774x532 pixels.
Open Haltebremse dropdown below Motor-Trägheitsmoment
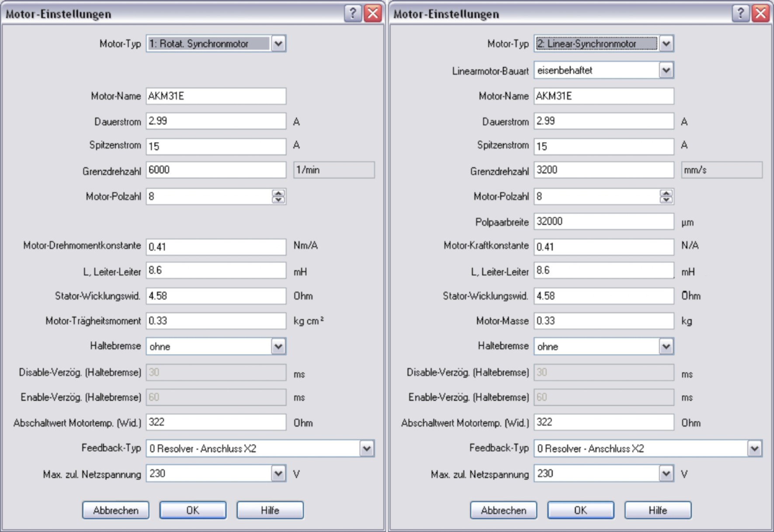278,347
